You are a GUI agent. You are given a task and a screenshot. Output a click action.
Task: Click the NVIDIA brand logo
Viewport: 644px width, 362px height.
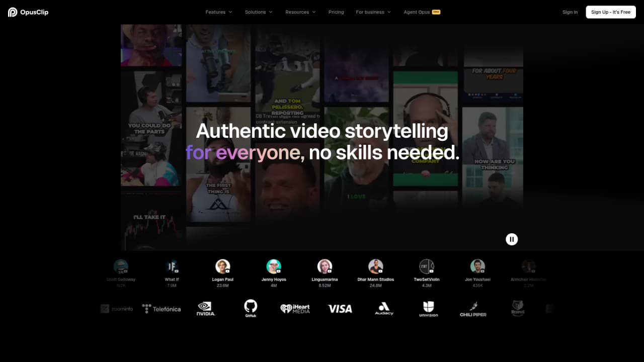click(x=206, y=309)
